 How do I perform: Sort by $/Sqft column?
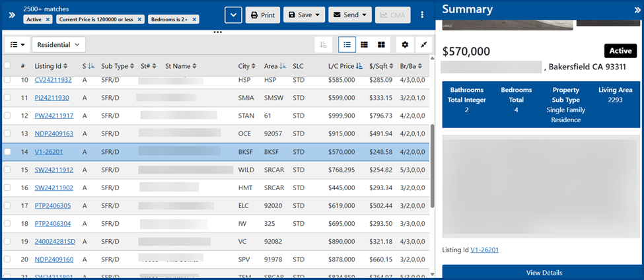click(382, 65)
